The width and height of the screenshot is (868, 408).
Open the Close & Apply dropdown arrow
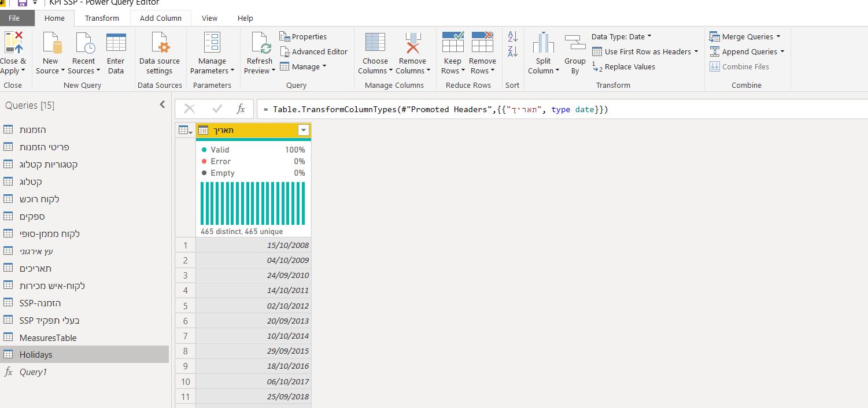click(x=23, y=71)
